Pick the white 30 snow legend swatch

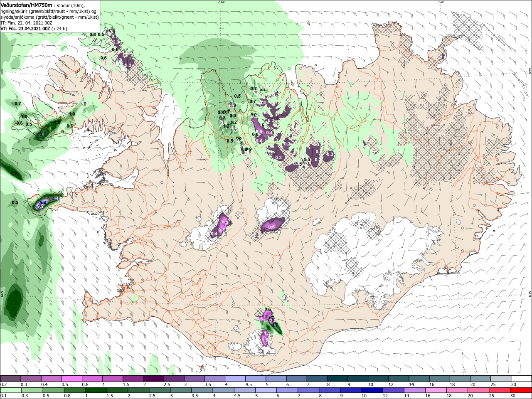[x=522, y=379]
